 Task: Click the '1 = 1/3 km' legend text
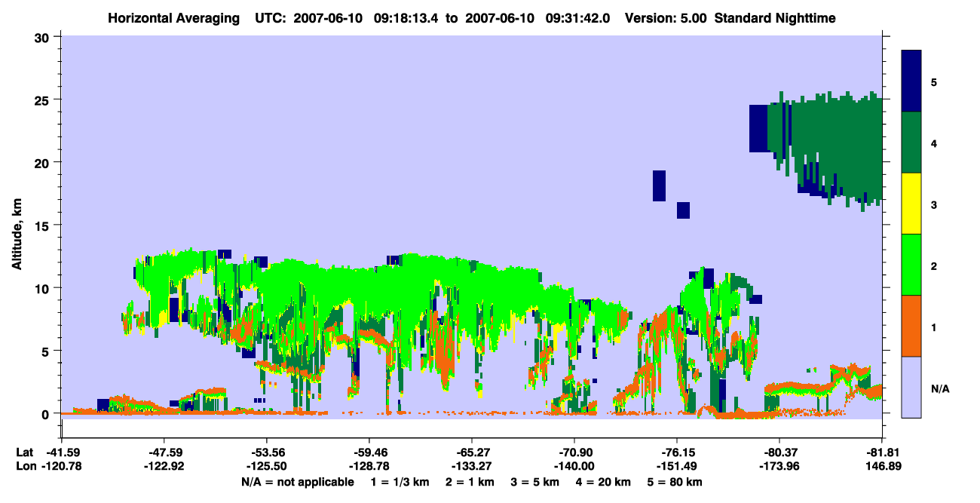401,482
